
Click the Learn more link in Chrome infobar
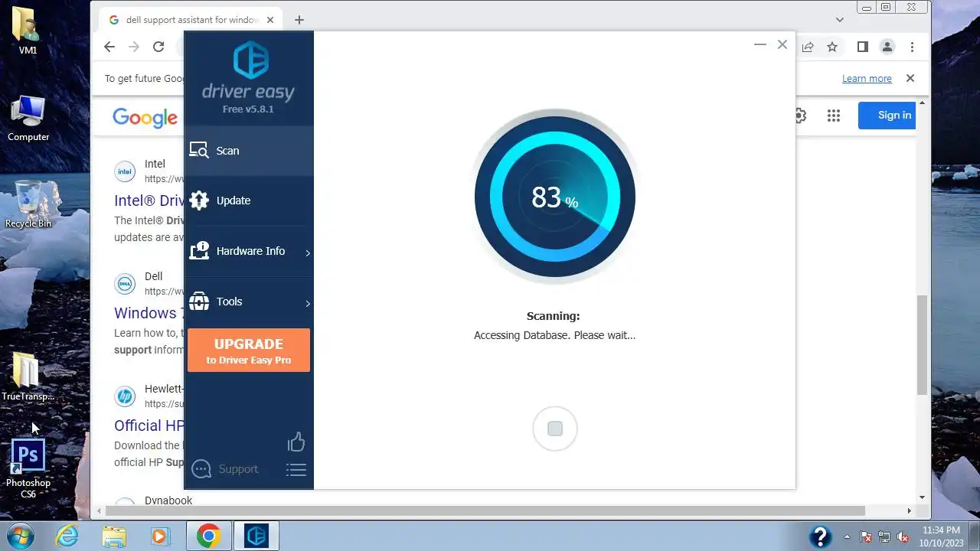pos(867,78)
